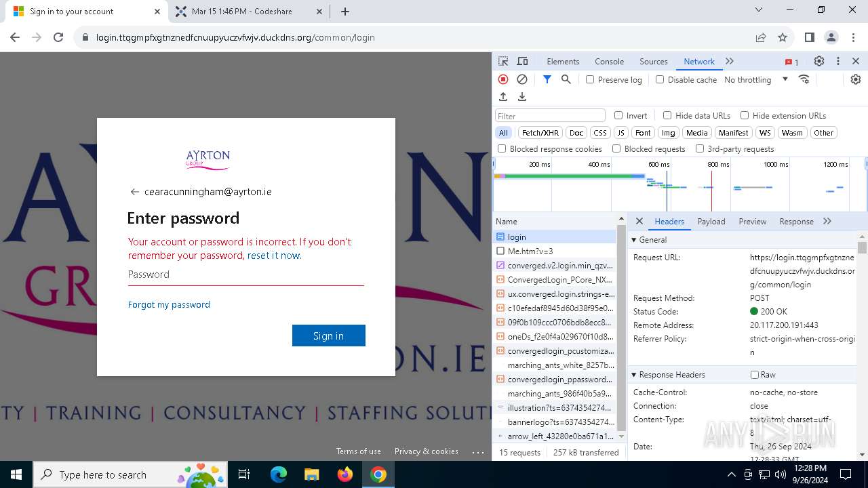Open network conditions wifi icon
Image resolution: width=868 pixels, height=488 pixels.
click(804, 79)
